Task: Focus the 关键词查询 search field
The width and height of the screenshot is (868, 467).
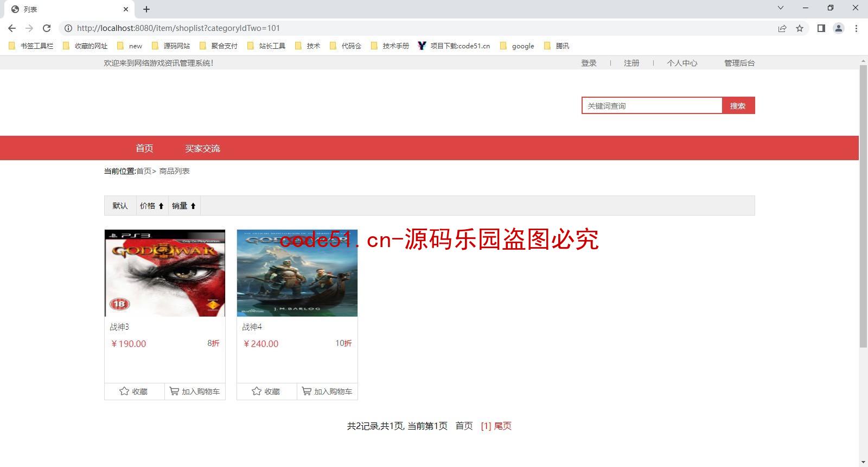Action: click(652, 106)
